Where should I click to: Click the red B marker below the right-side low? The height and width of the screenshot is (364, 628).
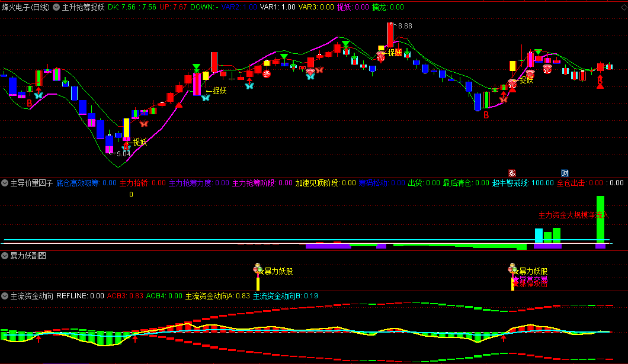click(486, 115)
